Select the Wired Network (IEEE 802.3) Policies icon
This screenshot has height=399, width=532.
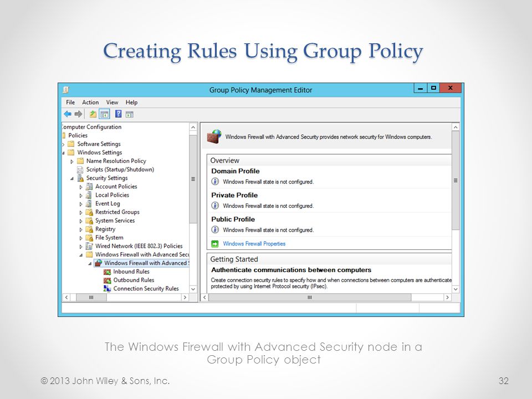(89, 246)
